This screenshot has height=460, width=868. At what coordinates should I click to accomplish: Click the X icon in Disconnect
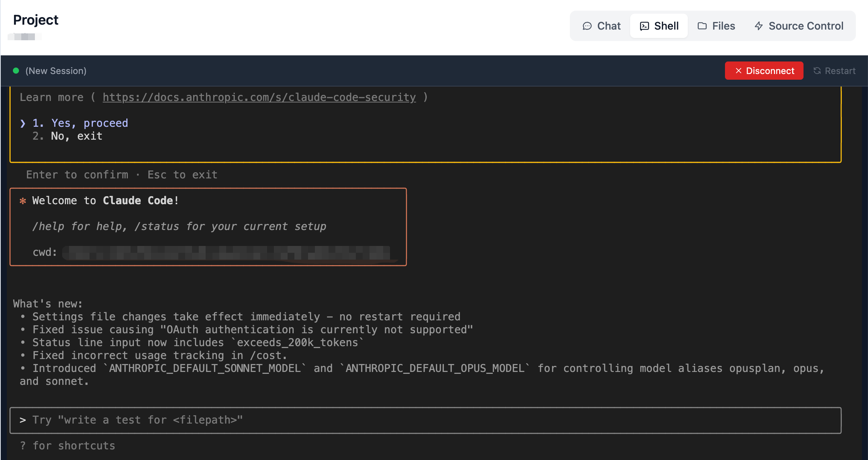[x=738, y=71]
